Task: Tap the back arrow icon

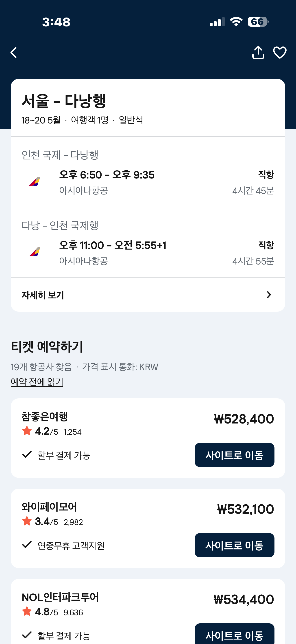Action: pos(14,53)
